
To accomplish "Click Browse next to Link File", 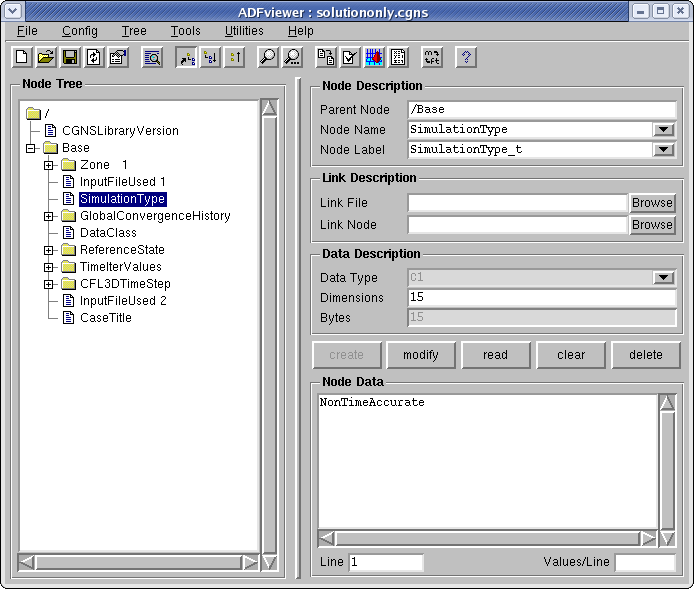I will (652, 203).
